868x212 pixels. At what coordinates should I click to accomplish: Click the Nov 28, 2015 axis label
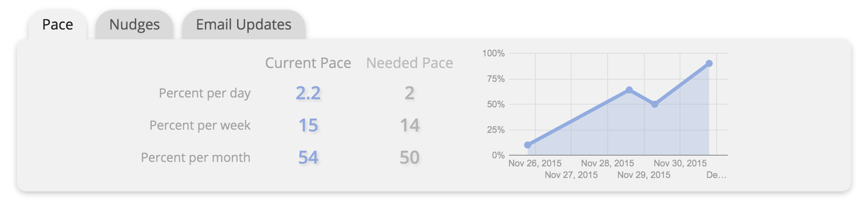coord(608,163)
